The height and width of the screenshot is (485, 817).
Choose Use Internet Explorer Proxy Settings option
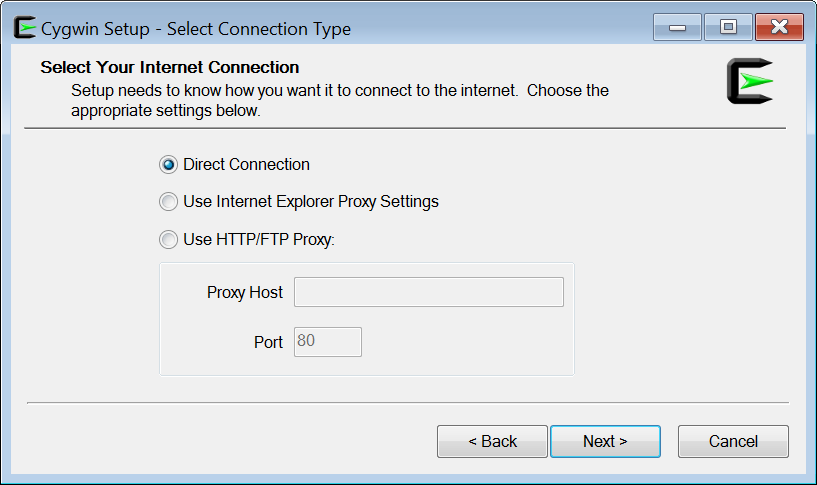[x=168, y=202]
